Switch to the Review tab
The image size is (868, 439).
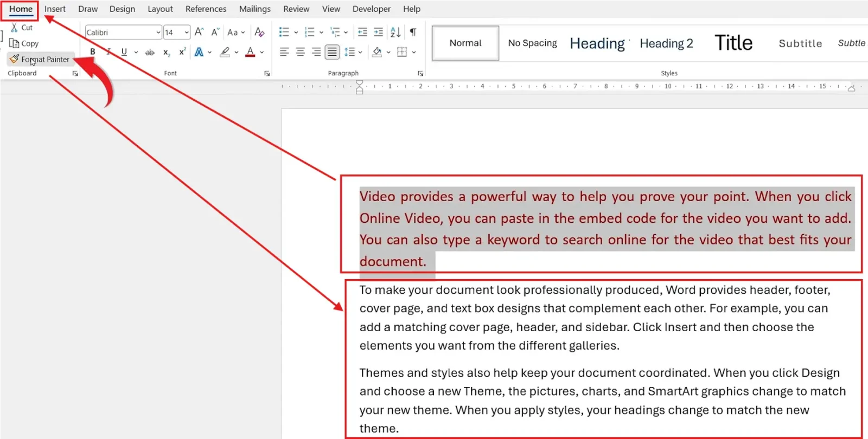[296, 9]
